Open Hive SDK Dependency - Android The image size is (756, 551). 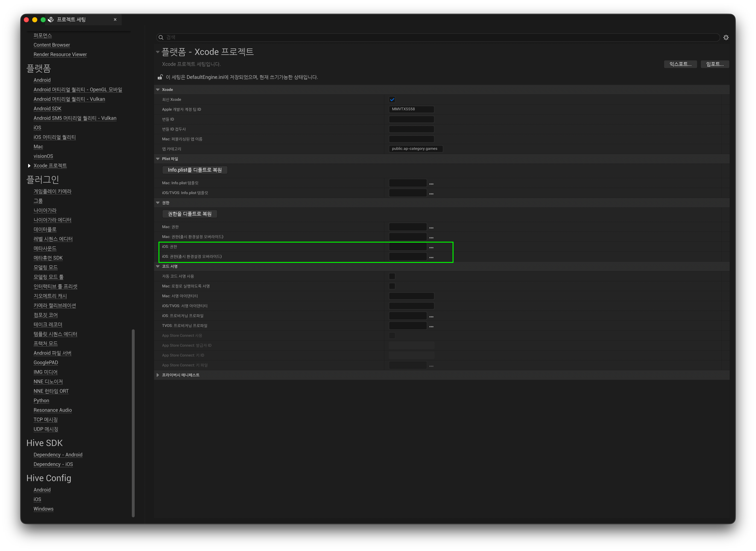58,455
